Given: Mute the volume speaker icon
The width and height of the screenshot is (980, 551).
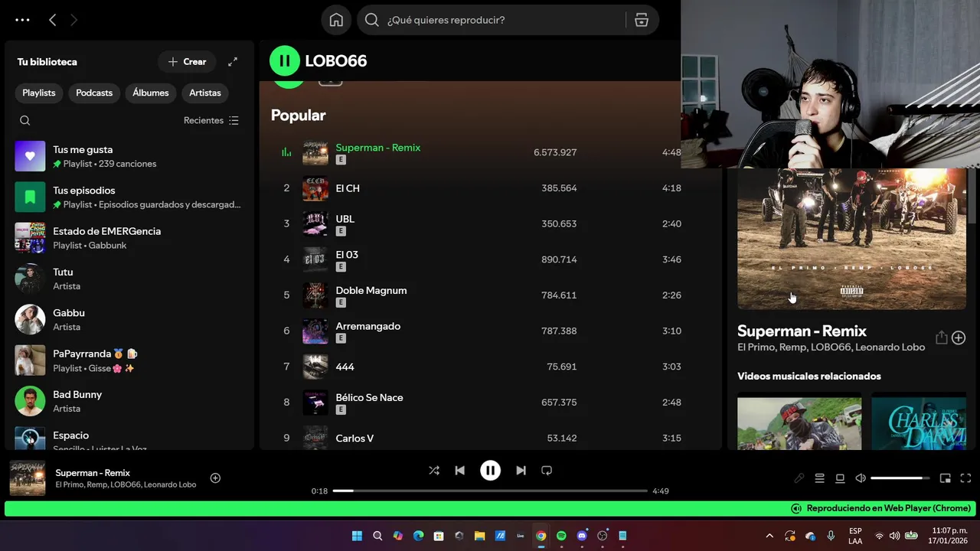Looking at the screenshot, I should [x=861, y=478].
